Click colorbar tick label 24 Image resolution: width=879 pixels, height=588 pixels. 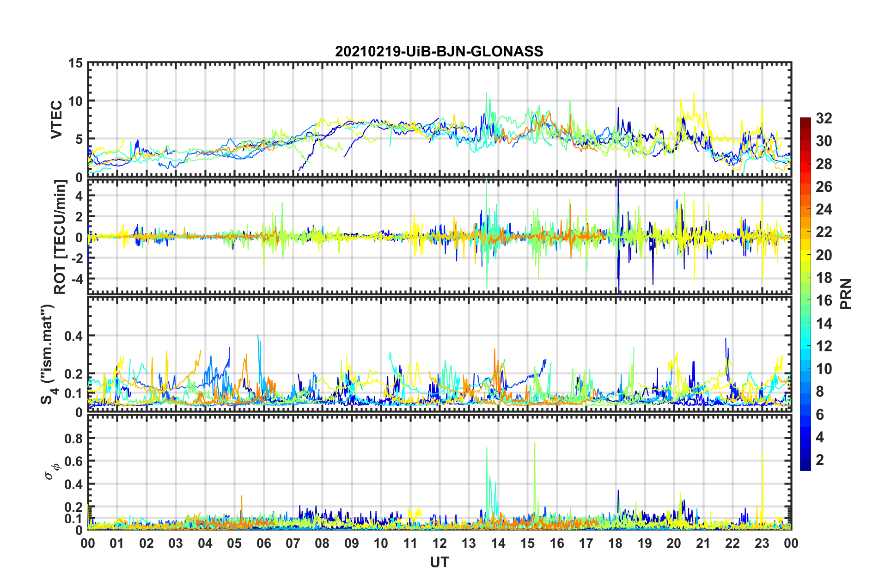(x=824, y=209)
